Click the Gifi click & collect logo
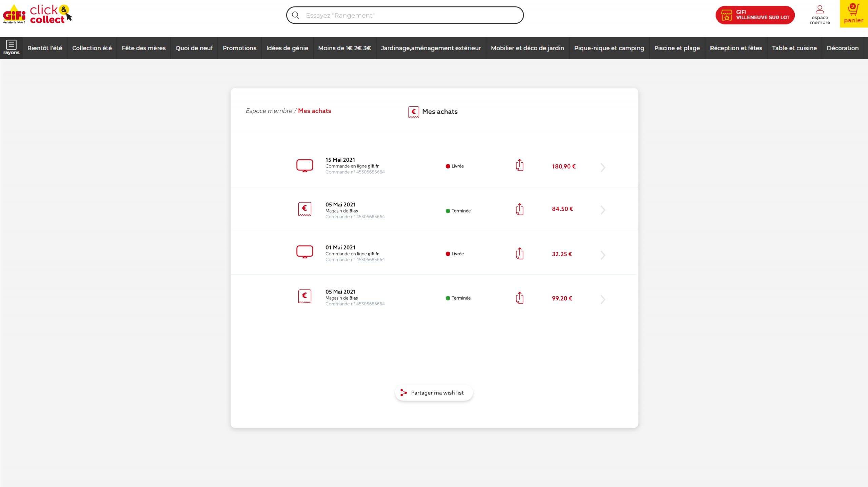The image size is (868, 487). 37,15
